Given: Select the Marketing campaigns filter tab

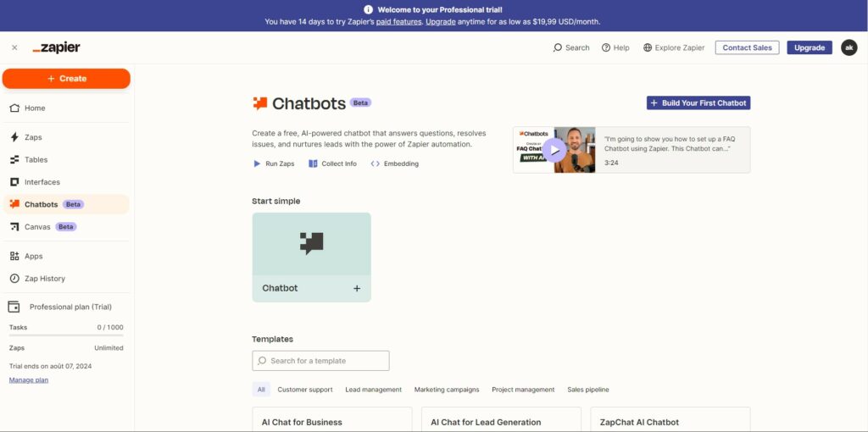Looking at the screenshot, I should point(447,390).
